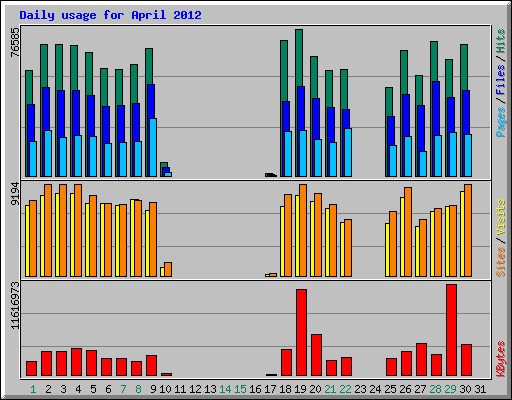Click day 27 on the x-axis
This screenshot has width=512, height=400.
(x=420, y=389)
